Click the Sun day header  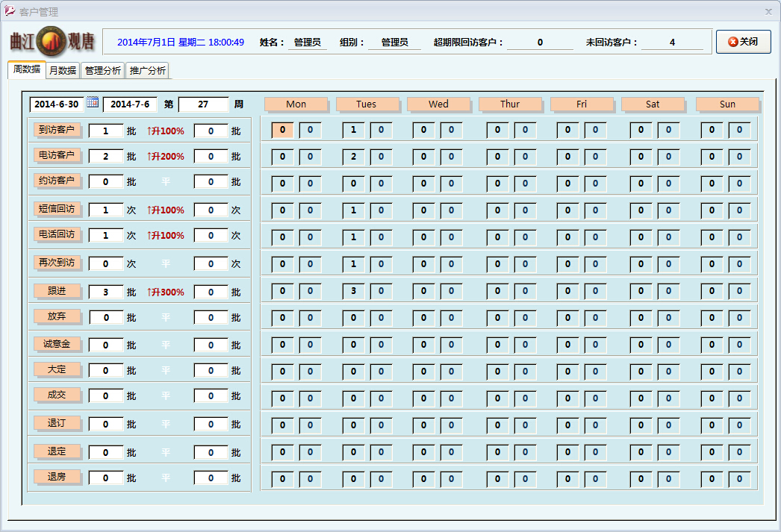[727, 104]
